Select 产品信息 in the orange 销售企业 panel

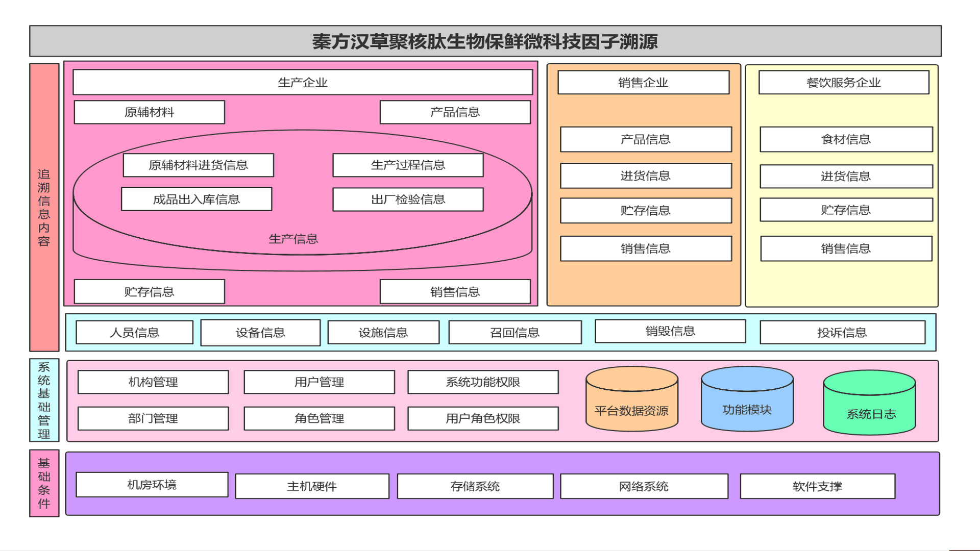click(646, 139)
